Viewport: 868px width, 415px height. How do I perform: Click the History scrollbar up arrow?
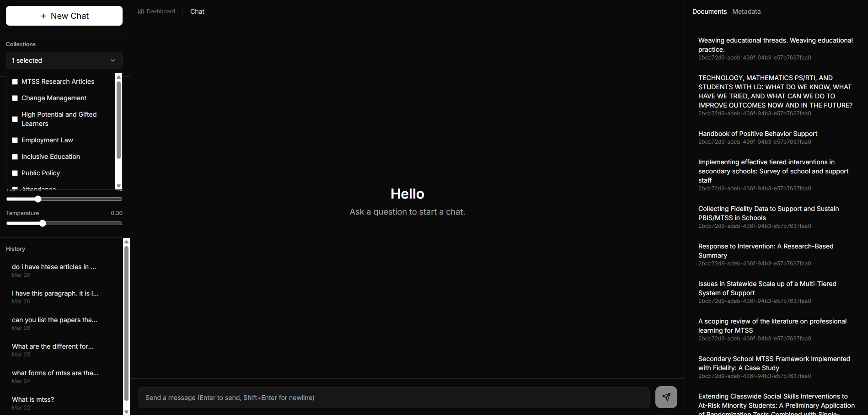pyautogui.click(x=127, y=242)
